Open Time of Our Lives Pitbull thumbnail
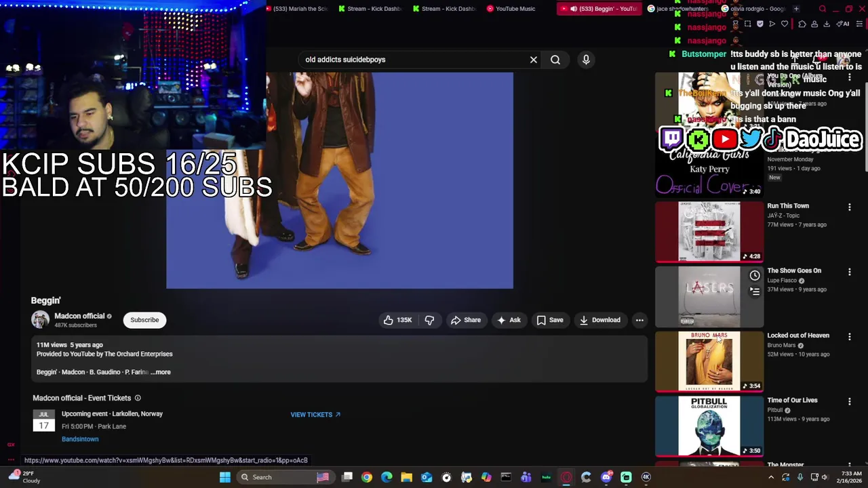Image resolution: width=868 pixels, height=488 pixels. pyautogui.click(x=709, y=426)
